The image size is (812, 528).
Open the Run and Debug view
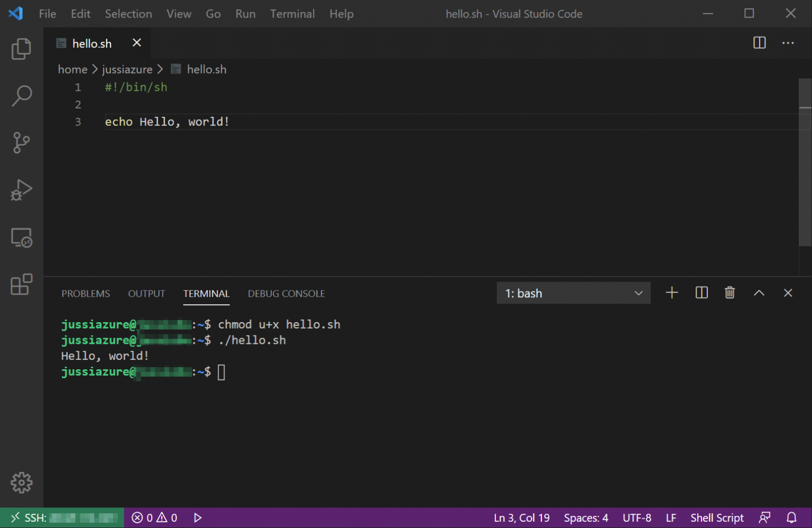21,190
